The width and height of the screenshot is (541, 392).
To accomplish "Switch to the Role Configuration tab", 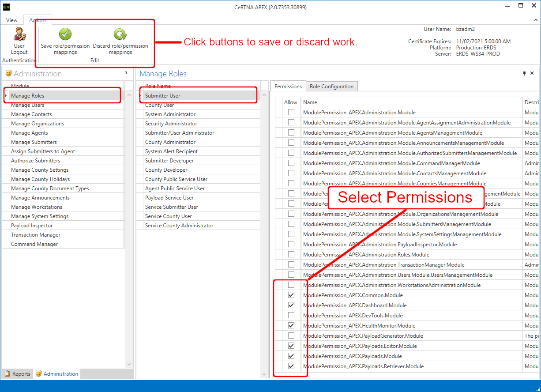I will click(331, 87).
